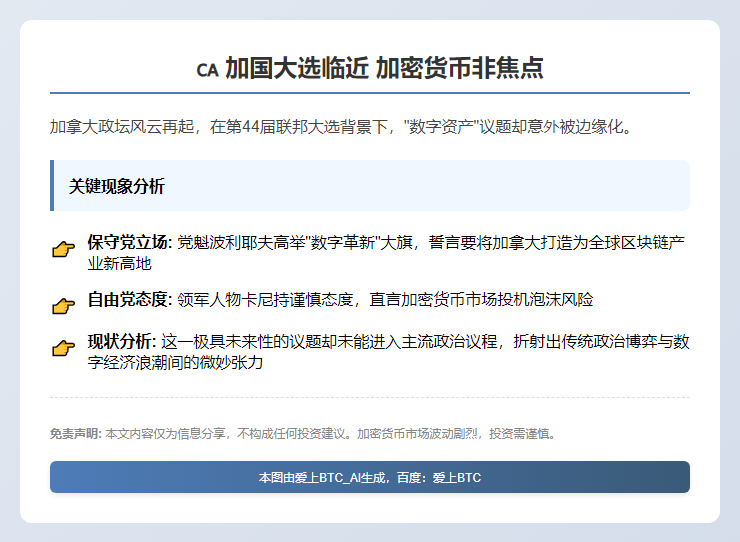Click the pointing hand icon beside 自由党态度
This screenshot has height=542, width=740.
(63, 306)
